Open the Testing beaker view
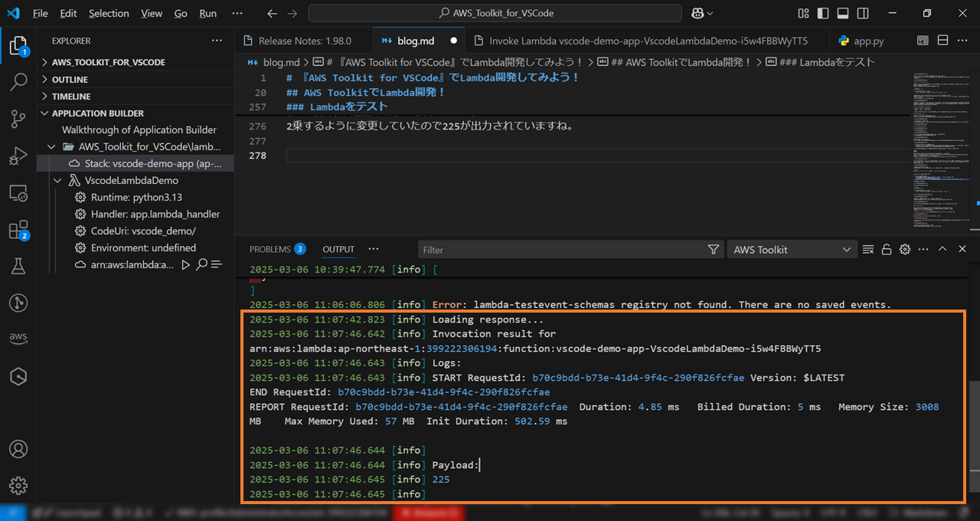Image resolution: width=980 pixels, height=521 pixels. coord(18,266)
